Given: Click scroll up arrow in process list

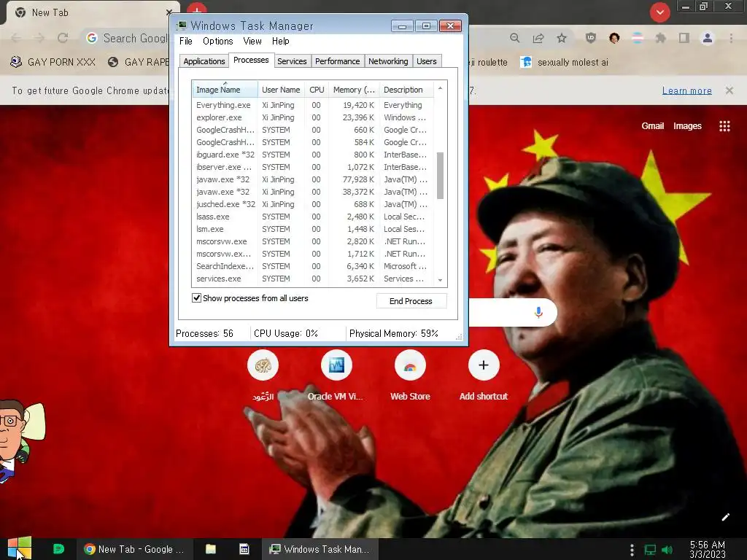Looking at the screenshot, I should (440, 88).
